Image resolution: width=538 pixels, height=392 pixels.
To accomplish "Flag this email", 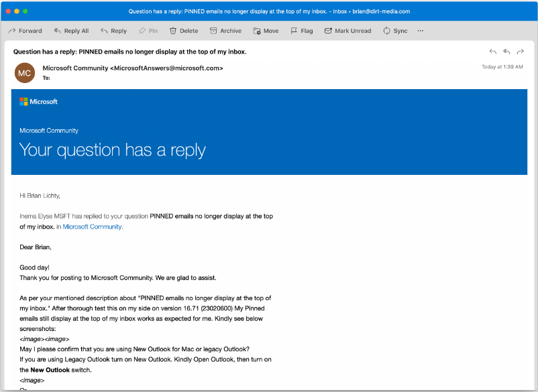I will point(302,31).
